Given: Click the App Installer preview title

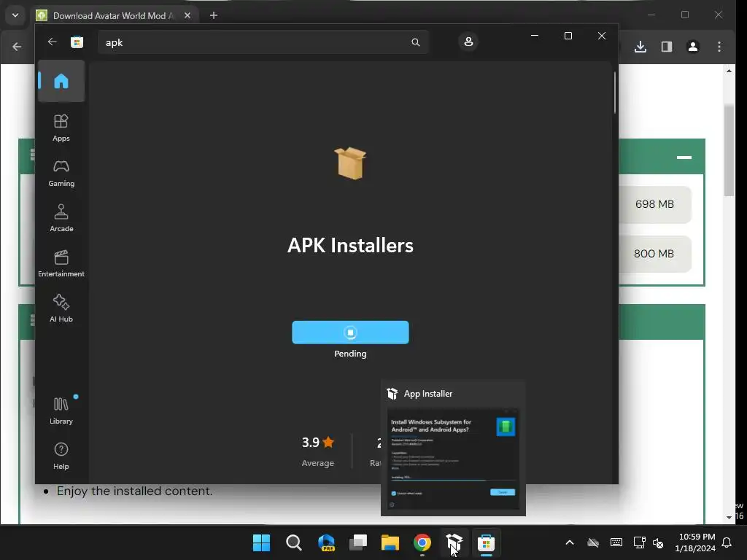Looking at the screenshot, I should pos(427,394).
